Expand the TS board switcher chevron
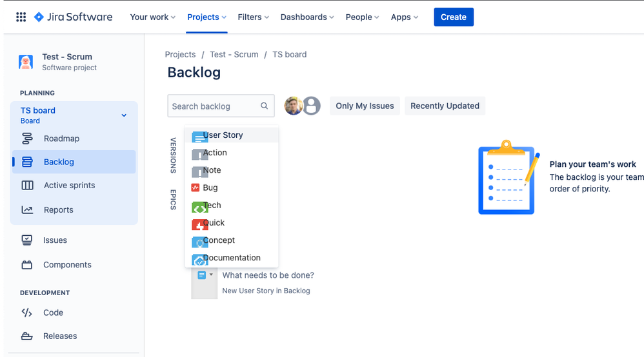 point(124,115)
